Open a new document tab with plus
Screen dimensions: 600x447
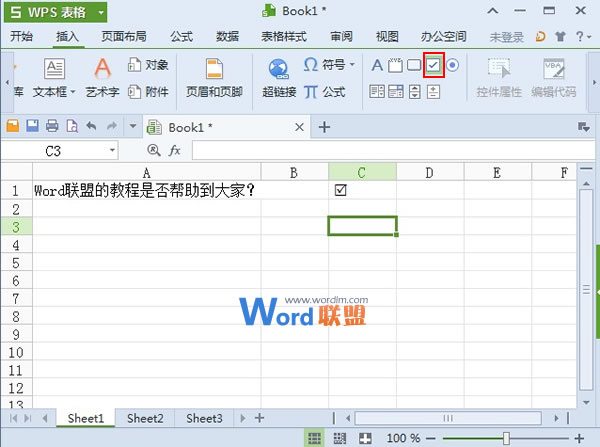coord(324,127)
